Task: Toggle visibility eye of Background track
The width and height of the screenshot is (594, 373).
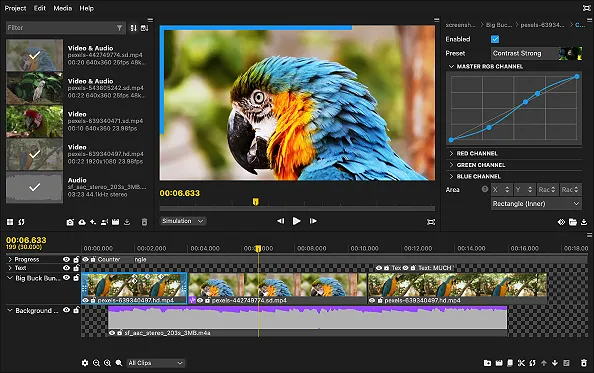Action: click(x=66, y=310)
